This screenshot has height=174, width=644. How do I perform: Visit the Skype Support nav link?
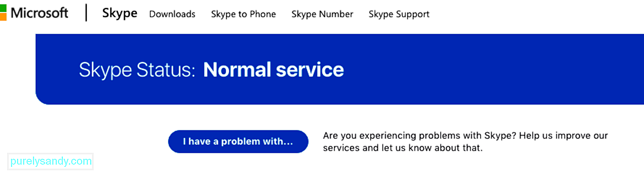coord(399,14)
